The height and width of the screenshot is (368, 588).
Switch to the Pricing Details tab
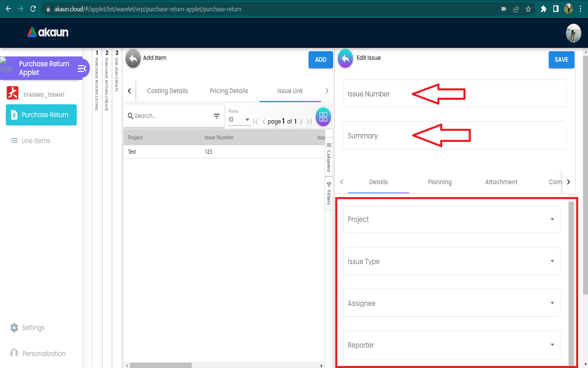point(229,91)
